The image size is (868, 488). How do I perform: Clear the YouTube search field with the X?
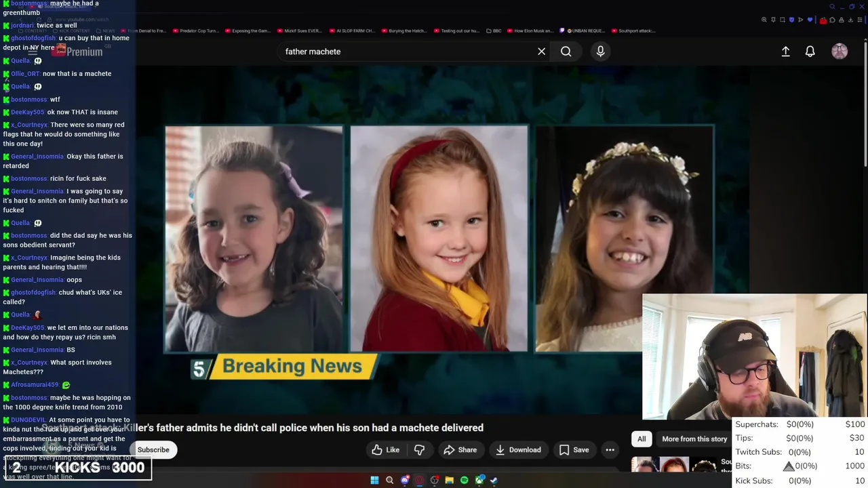[541, 52]
